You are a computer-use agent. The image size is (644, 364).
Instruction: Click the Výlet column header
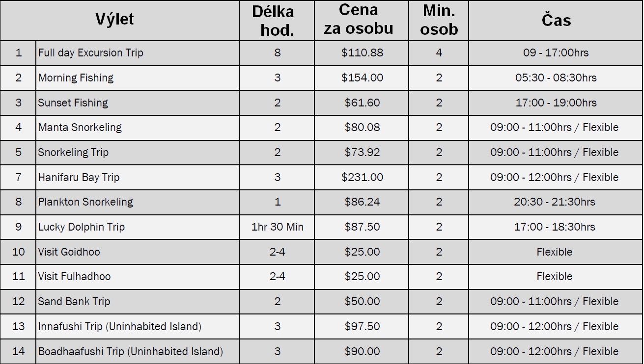point(114,20)
